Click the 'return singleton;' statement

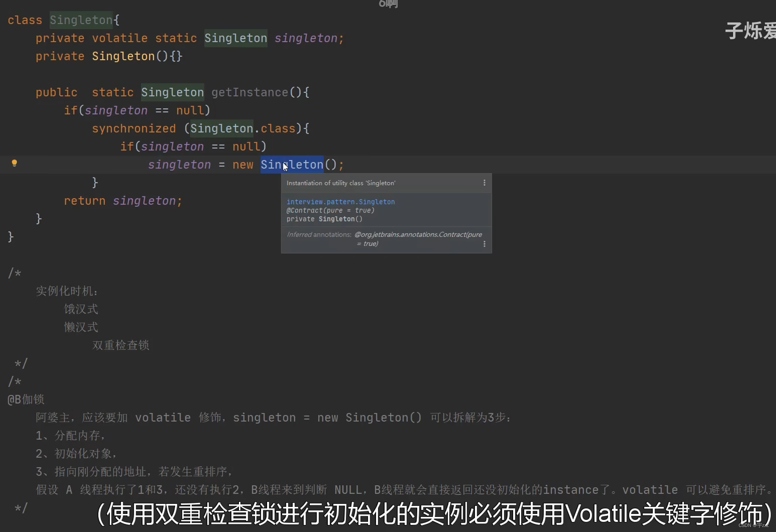(x=123, y=201)
